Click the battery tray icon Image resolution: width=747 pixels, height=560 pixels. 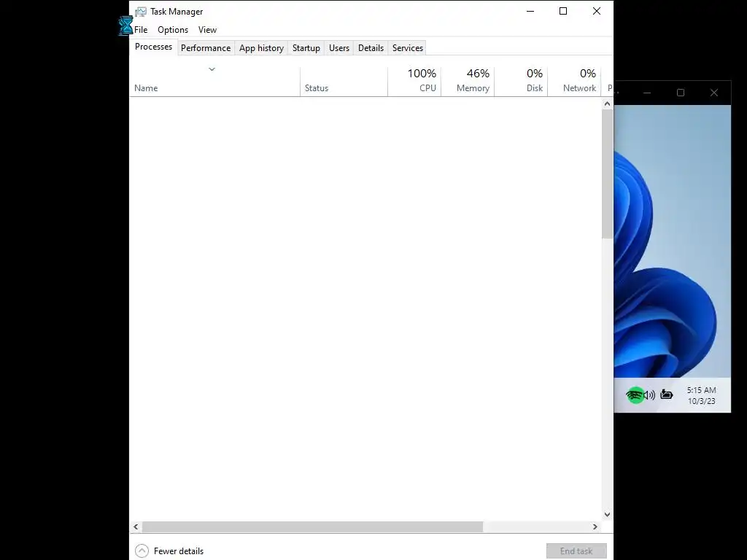pyautogui.click(x=667, y=394)
